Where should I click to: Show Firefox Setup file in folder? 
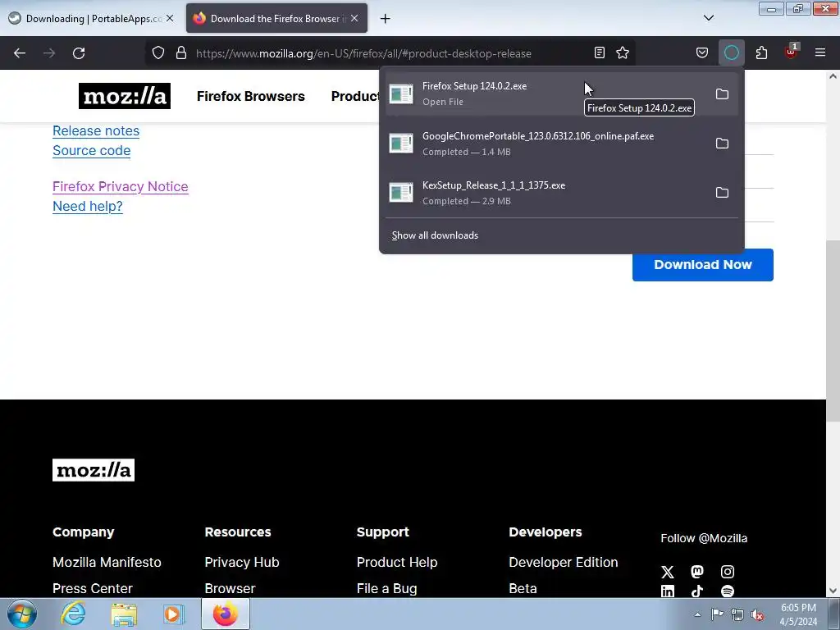tap(722, 94)
